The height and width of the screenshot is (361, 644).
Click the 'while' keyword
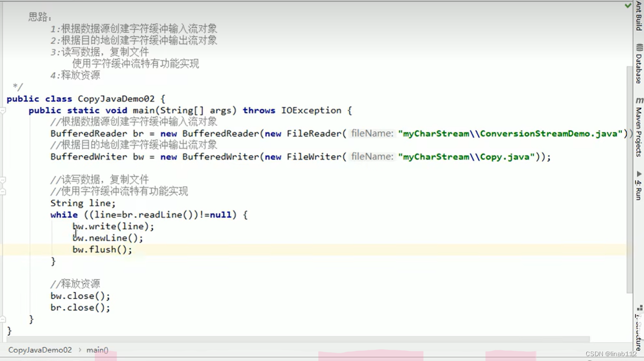click(x=64, y=215)
